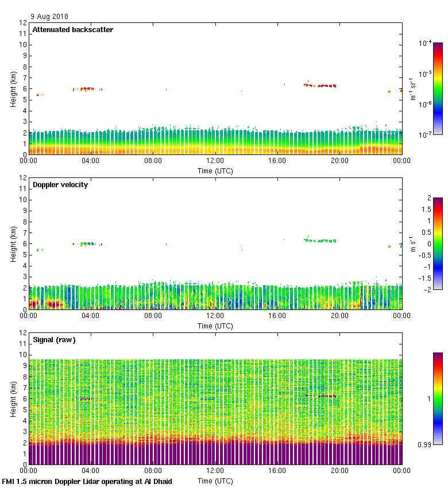Image resolution: width=448 pixels, height=488 pixels.
Task: Click the 16:00 tick label under Signal plot
Action: [277, 470]
